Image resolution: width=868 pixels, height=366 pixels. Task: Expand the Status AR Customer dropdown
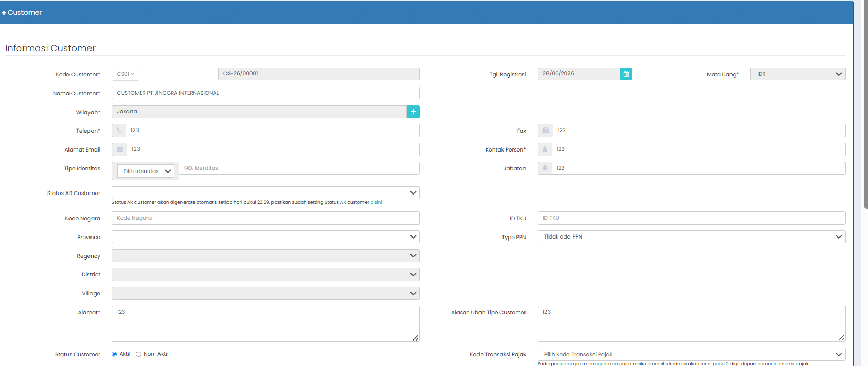click(x=266, y=193)
